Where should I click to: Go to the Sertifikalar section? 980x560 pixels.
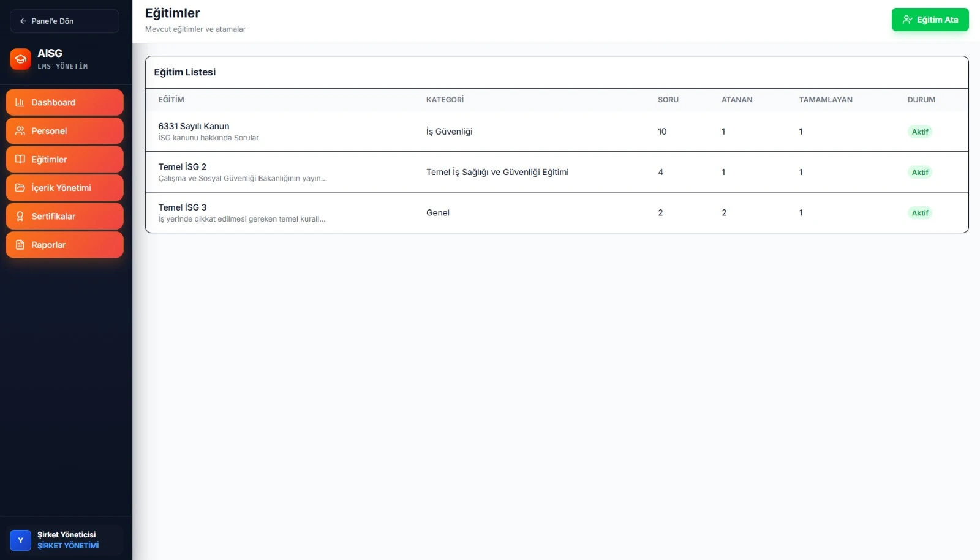[x=64, y=217]
